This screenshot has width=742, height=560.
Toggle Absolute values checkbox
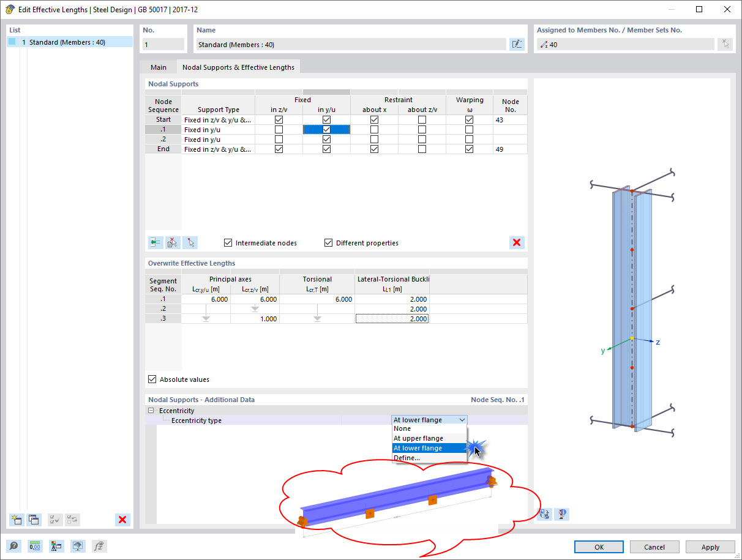click(x=152, y=379)
